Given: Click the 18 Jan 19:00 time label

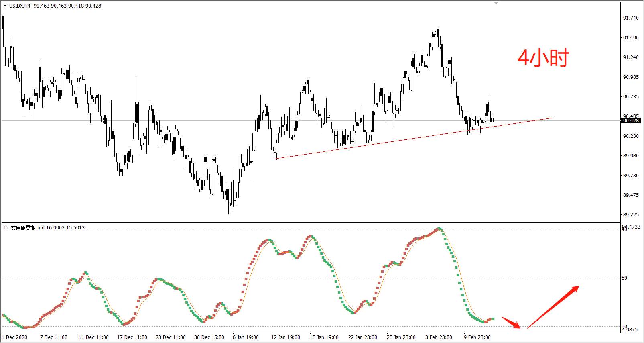Looking at the screenshot, I should point(324,337).
